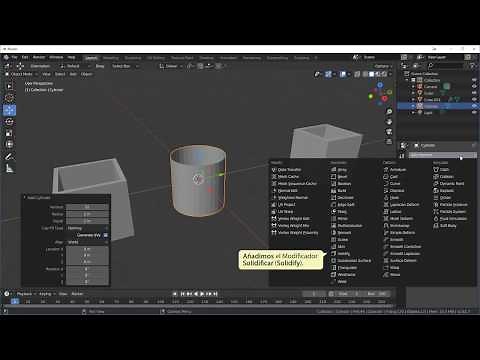Image resolution: width=480 pixels, height=360 pixels.
Task: Expand the Camera row in outliner
Action: (x=413, y=87)
